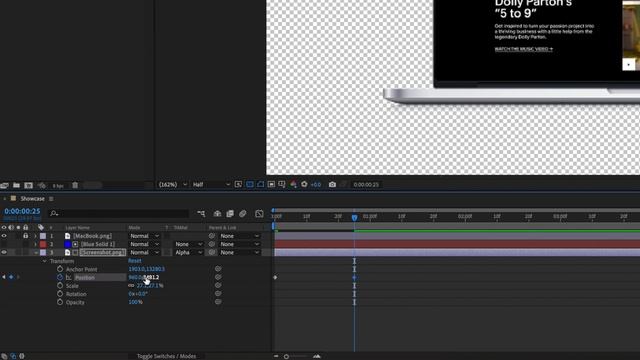640x360 pixels.
Task: Create new folder icon in project panel
Action: [16, 185]
